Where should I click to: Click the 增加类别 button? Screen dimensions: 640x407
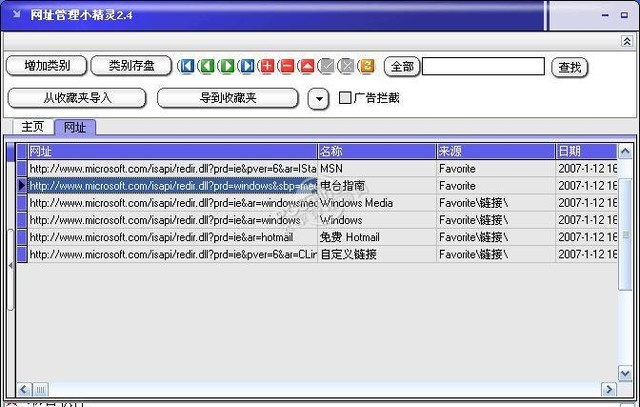[x=45, y=66]
